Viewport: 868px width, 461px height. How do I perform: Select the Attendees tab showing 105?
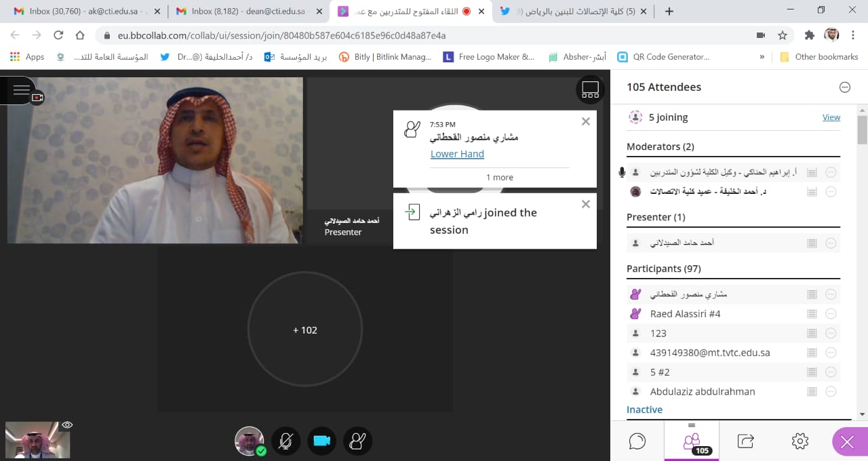pyautogui.click(x=691, y=442)
